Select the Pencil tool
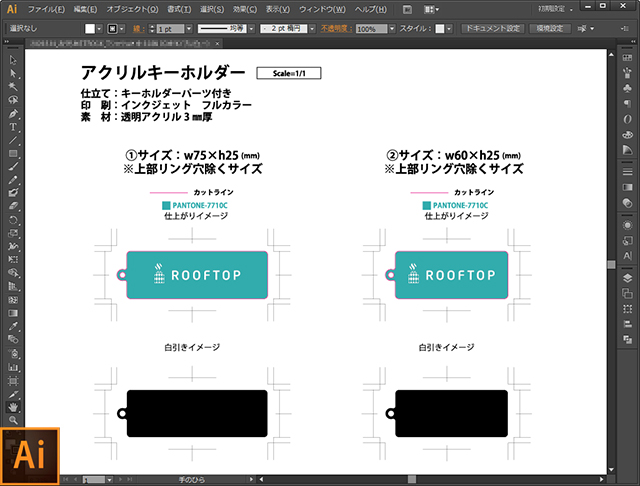The image size is (640, 486). click(x=13, y=180)
